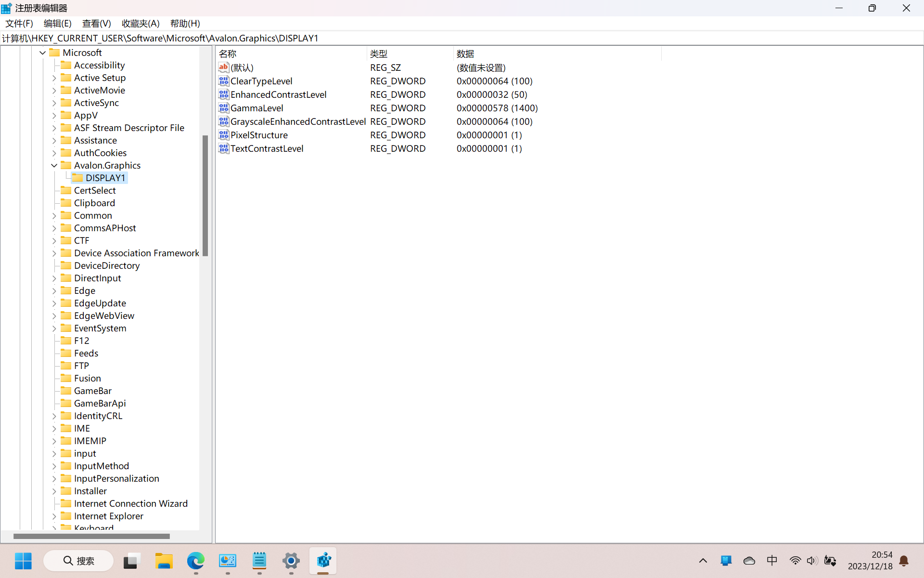Image resolution: width=924 pixels, height=578 pixels.
Task: Open Registry Editor icon in taskbar
Action: 323,561
